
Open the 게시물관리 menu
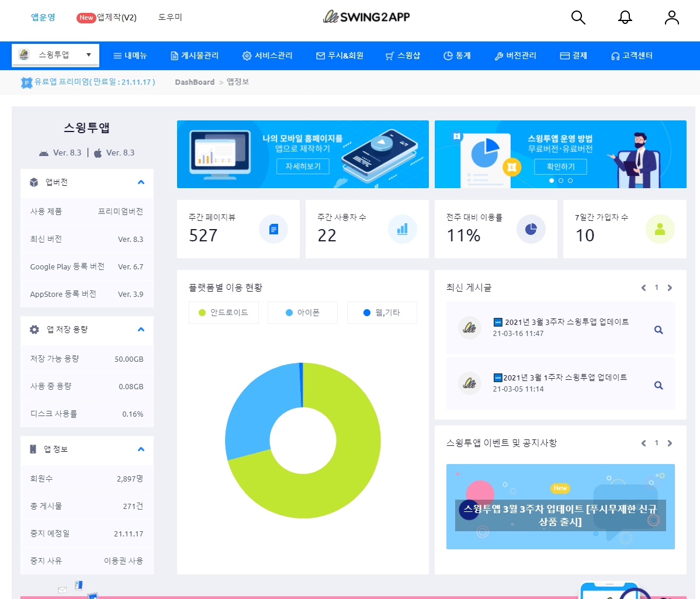pyautogui.click(x=195, y=56)
